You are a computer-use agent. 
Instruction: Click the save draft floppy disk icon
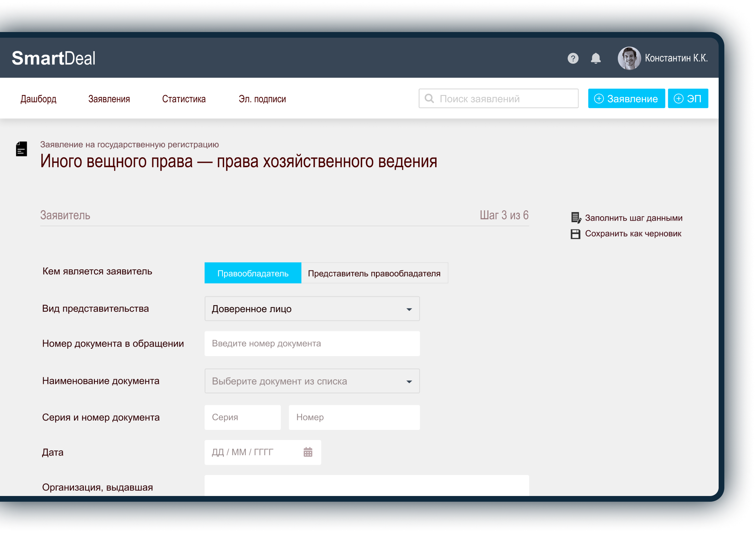575,234
